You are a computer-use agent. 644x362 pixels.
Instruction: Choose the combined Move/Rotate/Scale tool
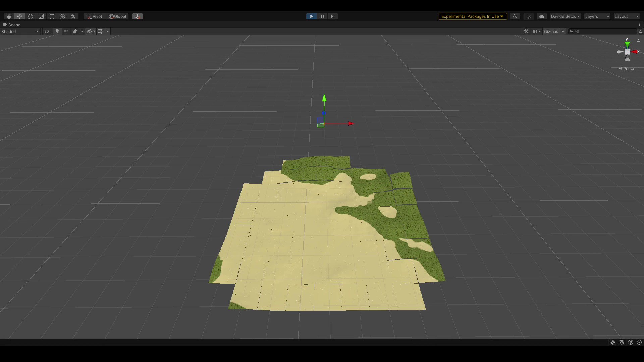coord(63,16)
